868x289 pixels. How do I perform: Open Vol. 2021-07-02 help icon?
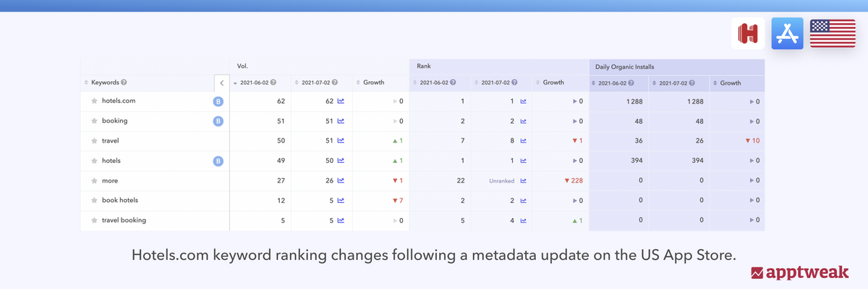point(334,83)
